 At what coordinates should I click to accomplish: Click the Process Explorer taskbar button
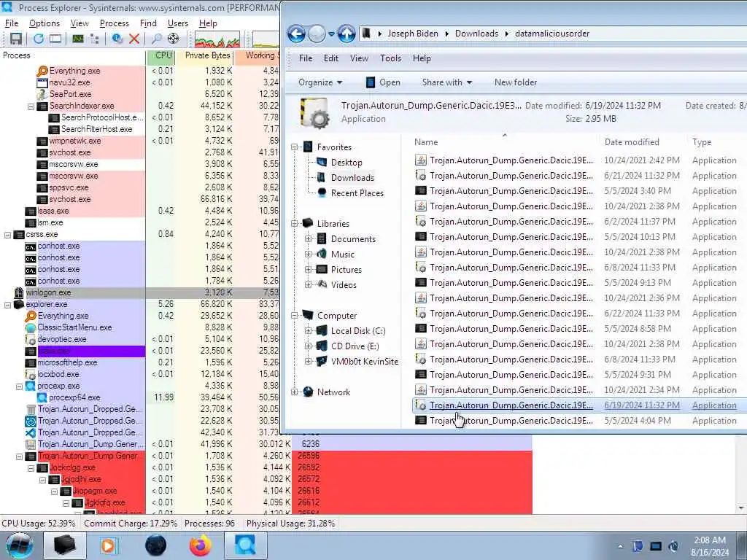click(245, 545)
